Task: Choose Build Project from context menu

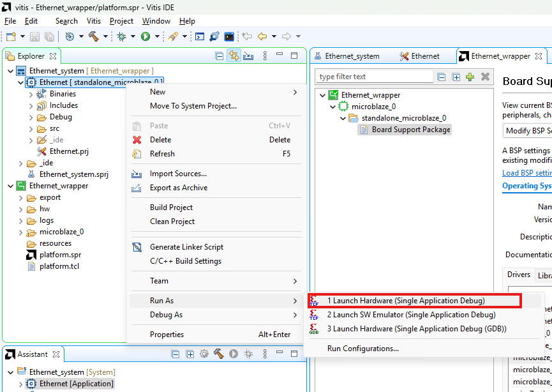Action: (x=171, y=207)
